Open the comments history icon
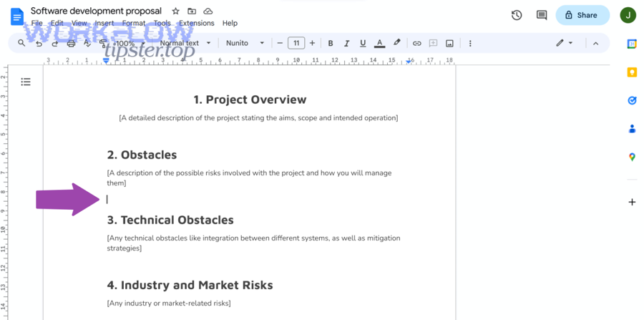The width and height of the screenshot is (644, 320). [542, 15]
